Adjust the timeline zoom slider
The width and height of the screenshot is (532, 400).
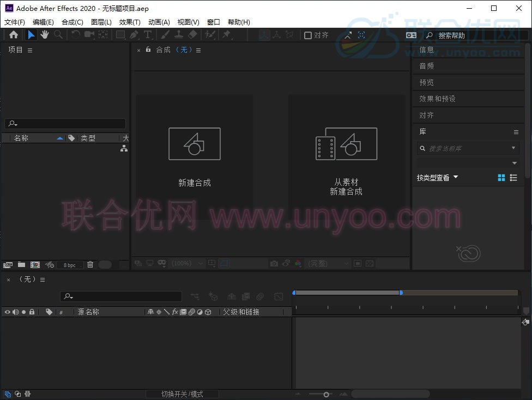pos(326,394)
